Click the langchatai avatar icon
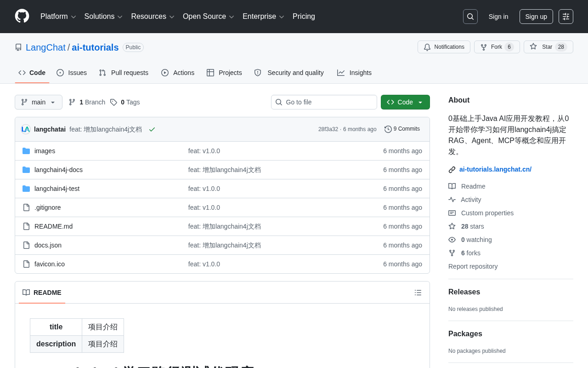The width and height of the screenshot is (588, 368). [x=26, y=129]
